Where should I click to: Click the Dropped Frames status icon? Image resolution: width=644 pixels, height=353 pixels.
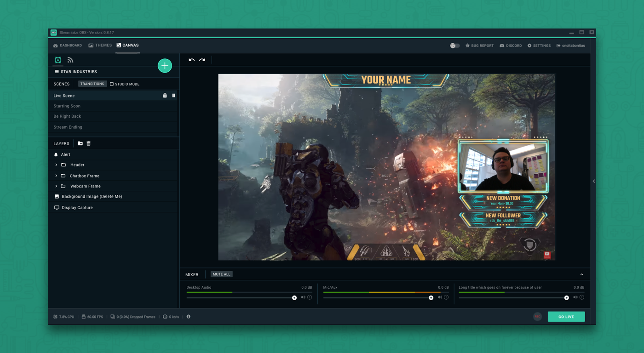click(113, 317)
